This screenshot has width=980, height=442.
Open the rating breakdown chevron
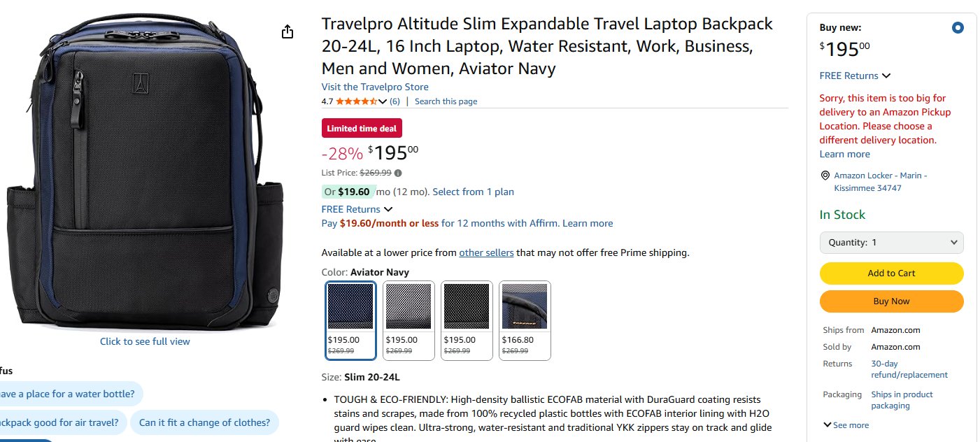pyautogui.click(x=383, y=101)
